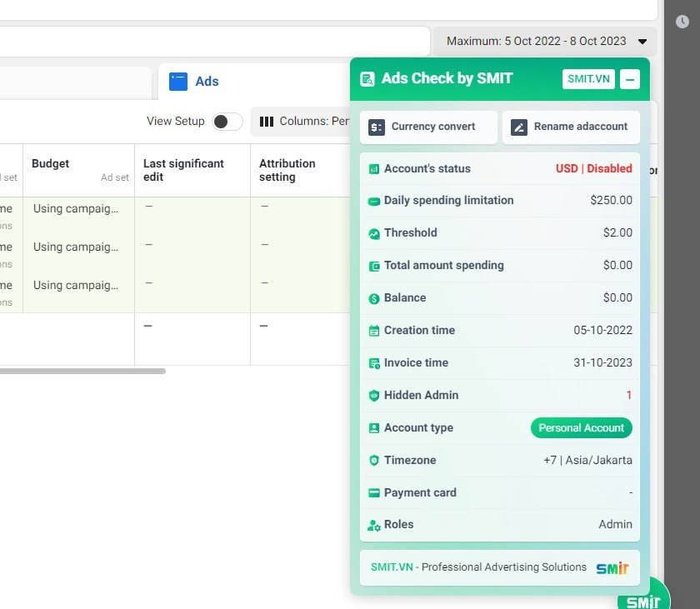This screenshot has width=700, height=609.
Task: Click the Currency convert dollar icon
Action: 377,127
